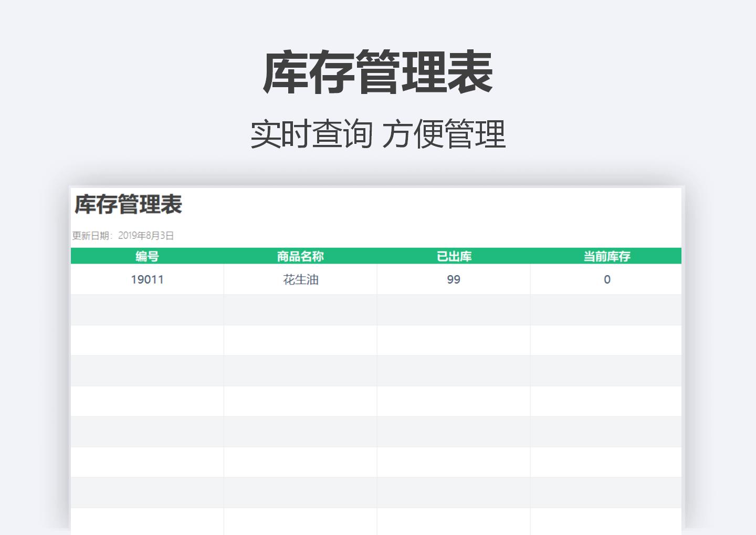
Task: Click the 商品名称 column header
Action: (300, 256)
